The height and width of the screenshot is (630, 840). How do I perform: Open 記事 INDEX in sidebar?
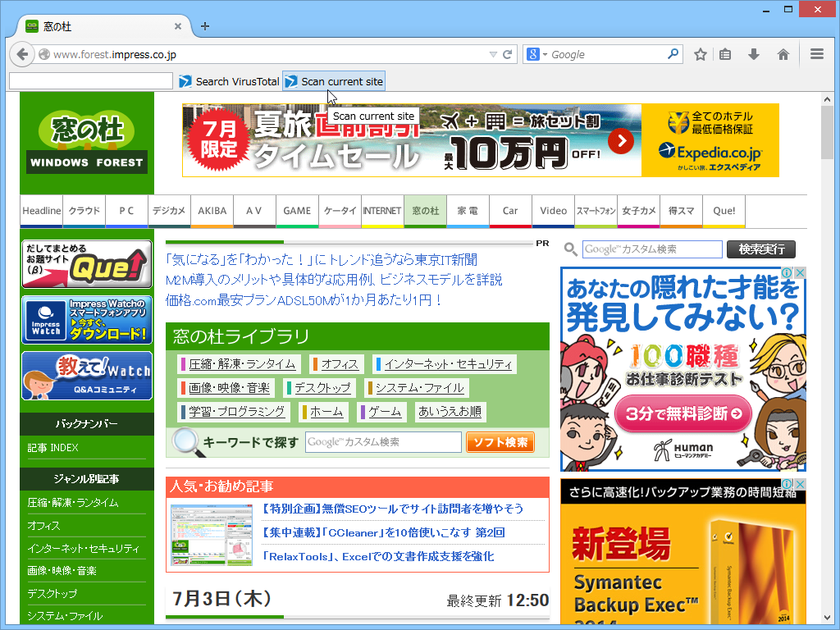tap(53, 447)
